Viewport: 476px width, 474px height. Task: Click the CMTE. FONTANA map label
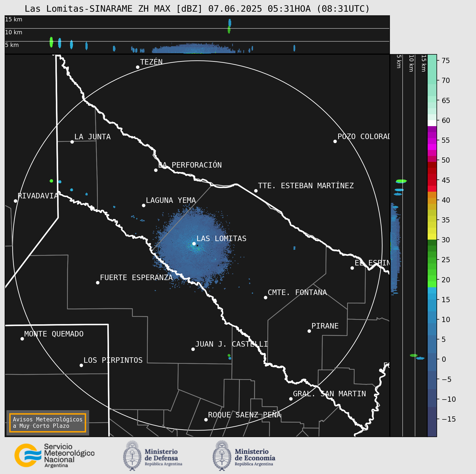(x=297, y=292)
